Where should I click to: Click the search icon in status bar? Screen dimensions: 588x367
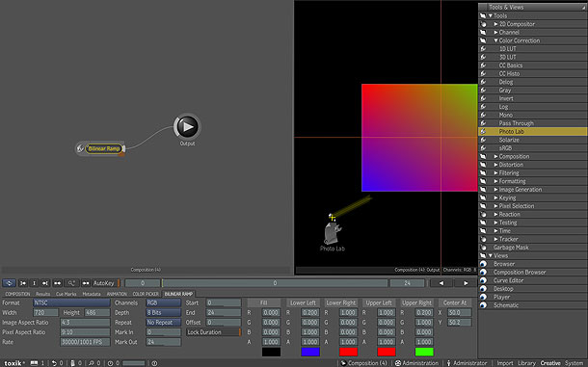92,363
